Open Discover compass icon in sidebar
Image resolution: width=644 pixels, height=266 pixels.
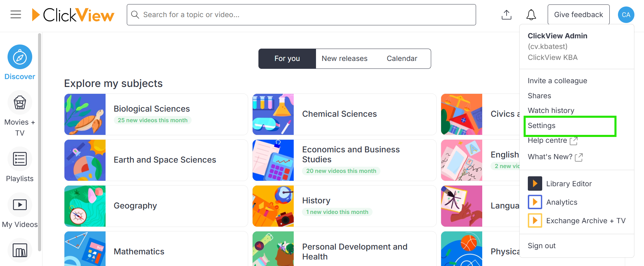point(20,57)
